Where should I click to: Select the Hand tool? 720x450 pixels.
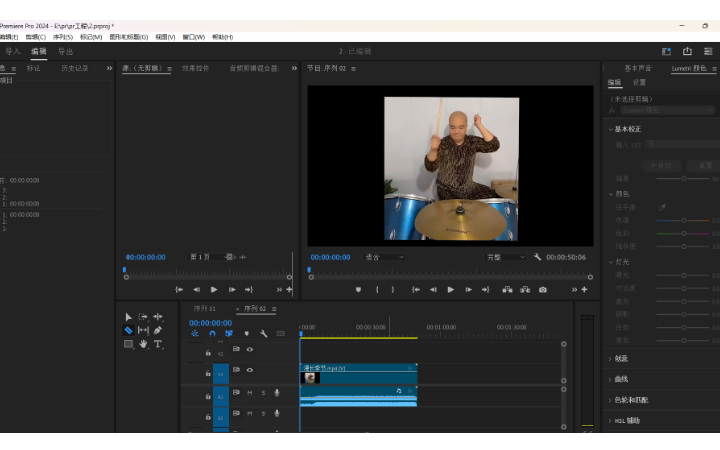tap(143, 344)
